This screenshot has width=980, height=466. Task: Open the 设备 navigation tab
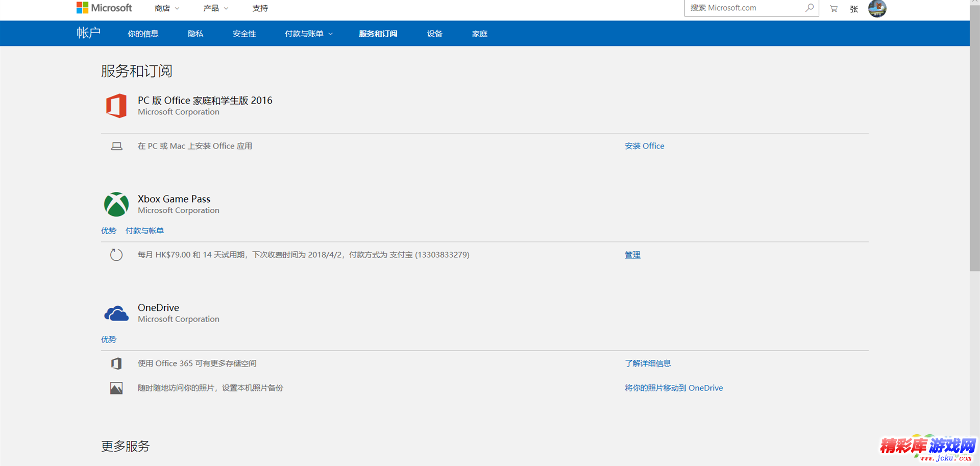click(434, 34)
